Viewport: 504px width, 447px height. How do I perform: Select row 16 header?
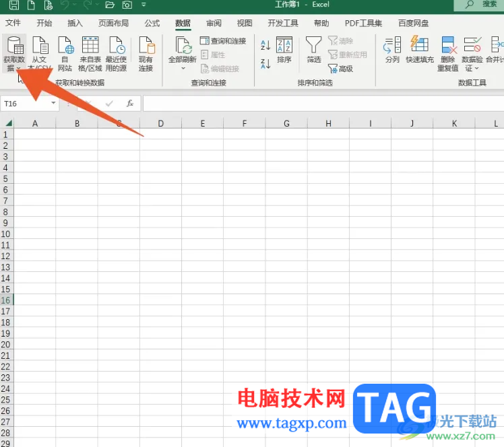click(6, 300)
